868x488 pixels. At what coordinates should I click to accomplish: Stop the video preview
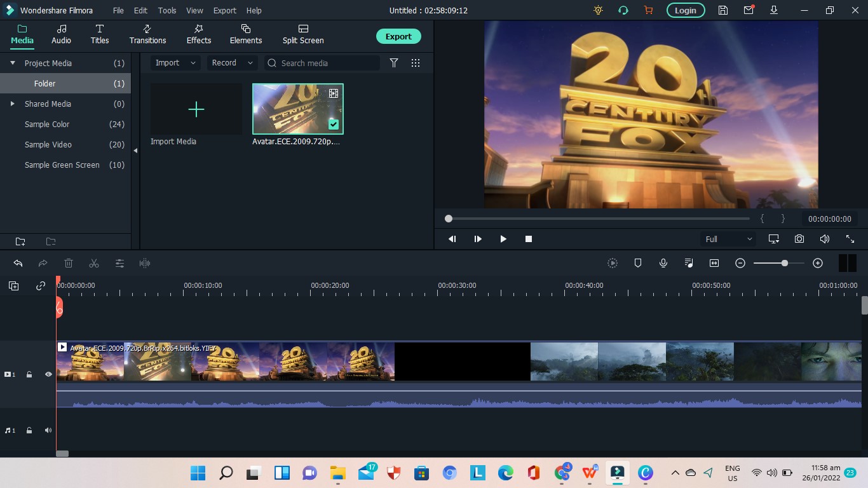pos(529,239)
